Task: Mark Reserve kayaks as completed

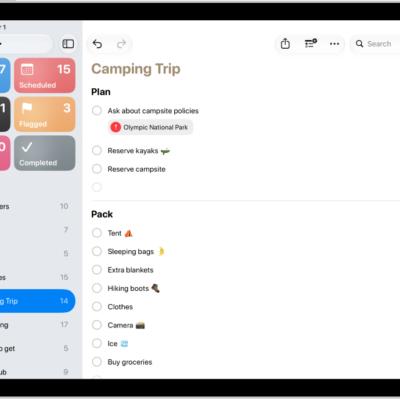Action: point(97,151)
